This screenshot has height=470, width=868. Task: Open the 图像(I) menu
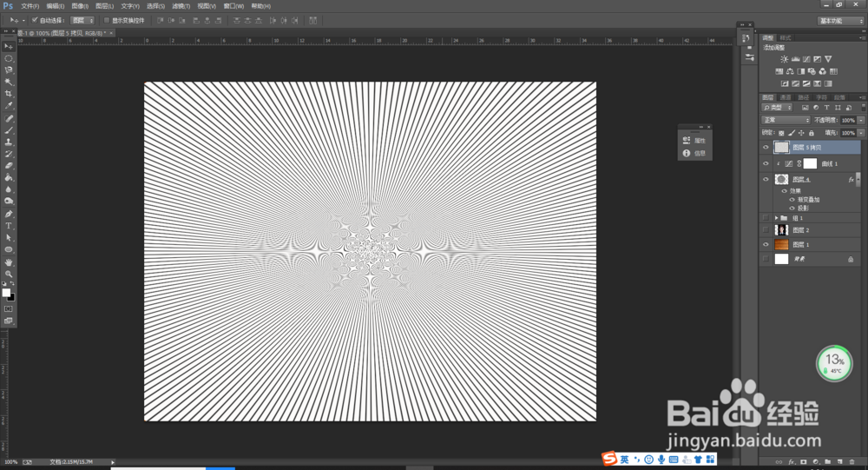click(x=80, y=6)
